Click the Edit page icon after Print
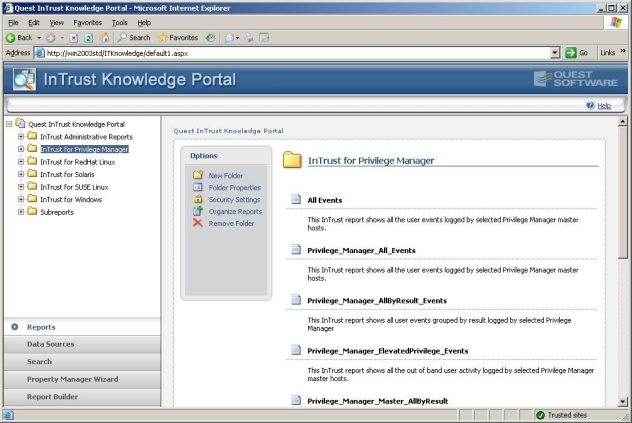 coord(264,38)
